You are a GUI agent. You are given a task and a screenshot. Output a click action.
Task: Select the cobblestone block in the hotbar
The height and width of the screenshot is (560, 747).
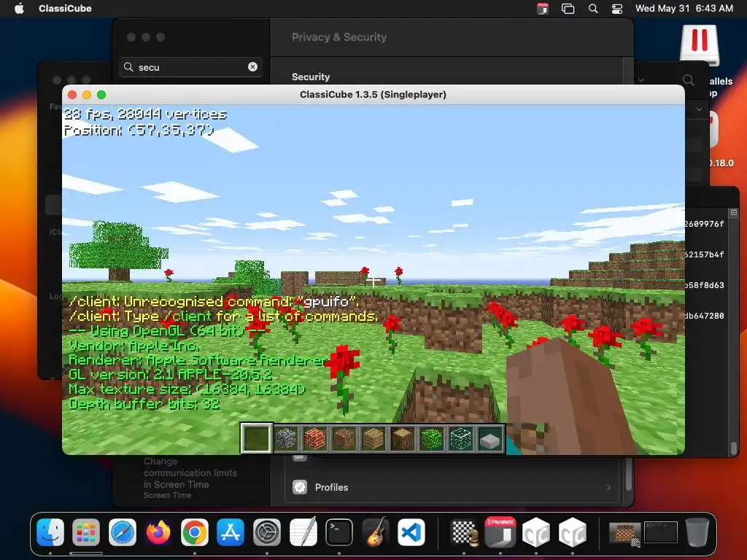tap(285, 438)
